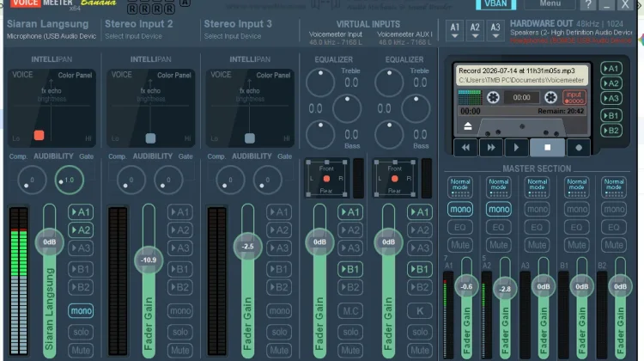The width and height of the screenshot is (644, 361).
Task: Select input device for Stereo Input 3
Action: 233,36
